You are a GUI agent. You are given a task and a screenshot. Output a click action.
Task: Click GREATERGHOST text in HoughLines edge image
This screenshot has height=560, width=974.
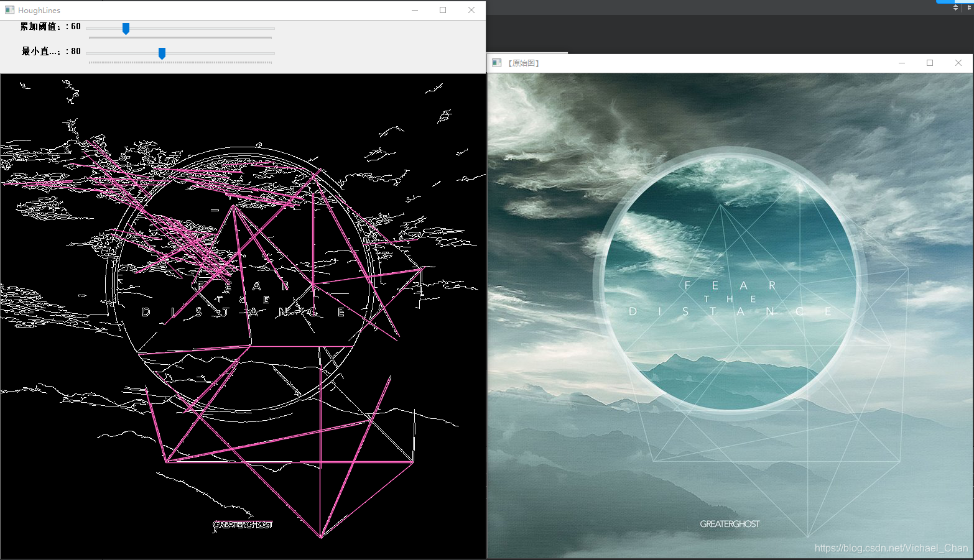pyautogui.click(x=243, y=525)
